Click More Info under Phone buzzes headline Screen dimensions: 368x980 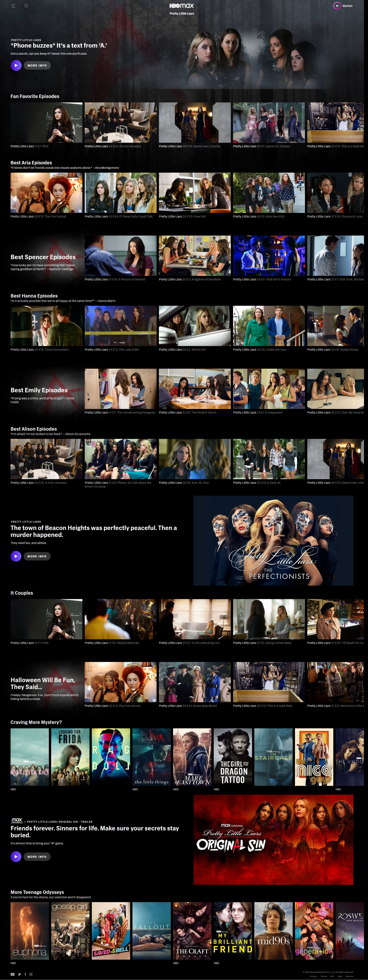pyautogui.click(x=37, y=65)
